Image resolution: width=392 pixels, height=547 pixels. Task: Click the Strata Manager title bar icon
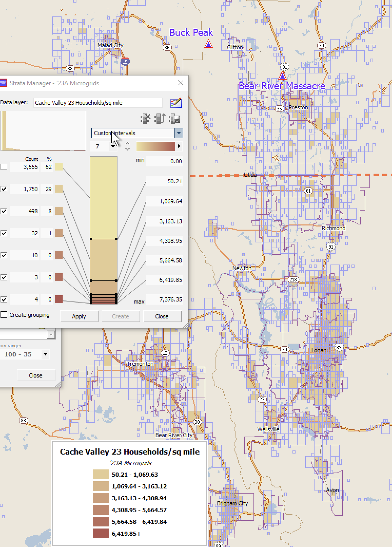coord(3,83)
